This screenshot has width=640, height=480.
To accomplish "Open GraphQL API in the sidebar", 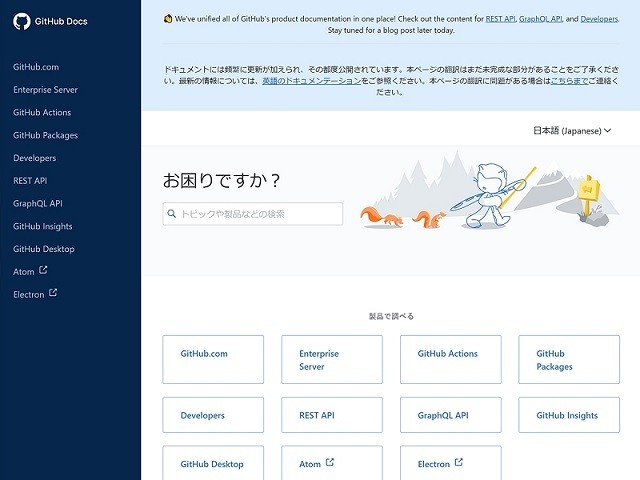I will pyautogui.click(x=38, y=204).
